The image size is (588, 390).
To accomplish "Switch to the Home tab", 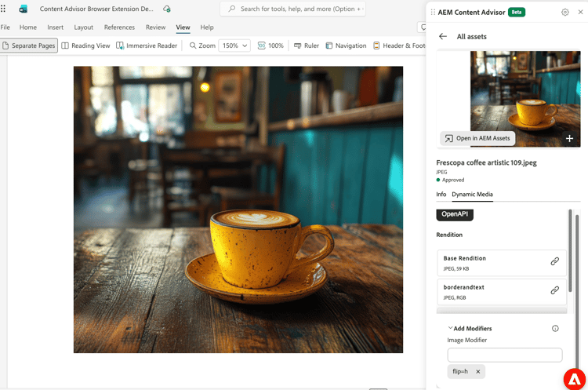I will [x=28, y=27].
